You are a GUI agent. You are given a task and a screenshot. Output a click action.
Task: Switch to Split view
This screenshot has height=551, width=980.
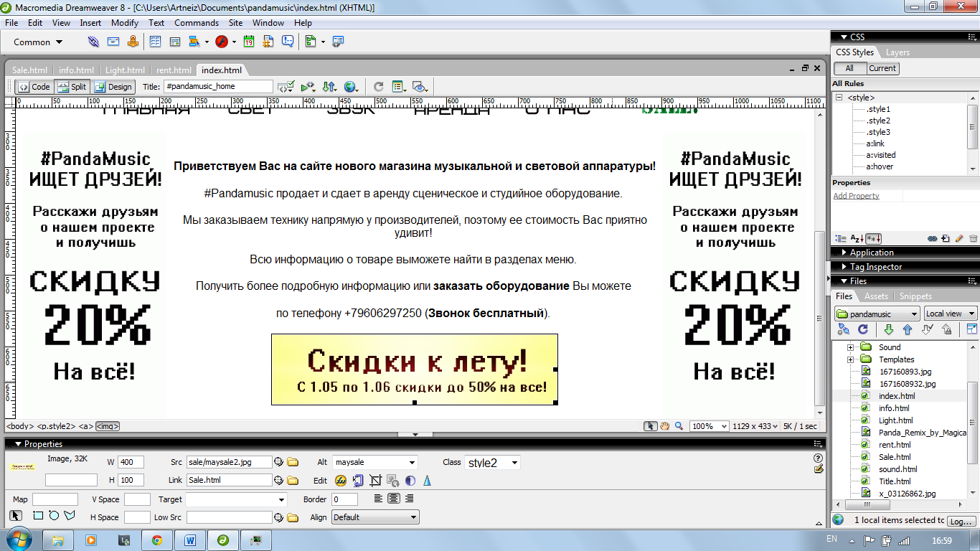coord(72,87)
